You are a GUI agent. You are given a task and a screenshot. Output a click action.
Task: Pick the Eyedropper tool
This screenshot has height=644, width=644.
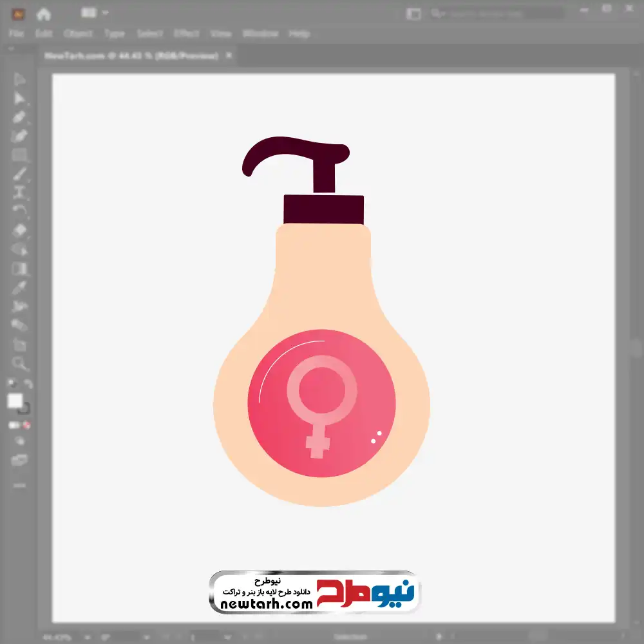coord(19,287)
